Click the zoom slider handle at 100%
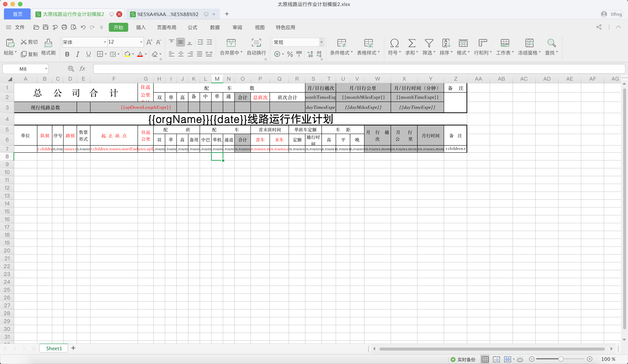The image size is (628, 364). click(561, 359)
